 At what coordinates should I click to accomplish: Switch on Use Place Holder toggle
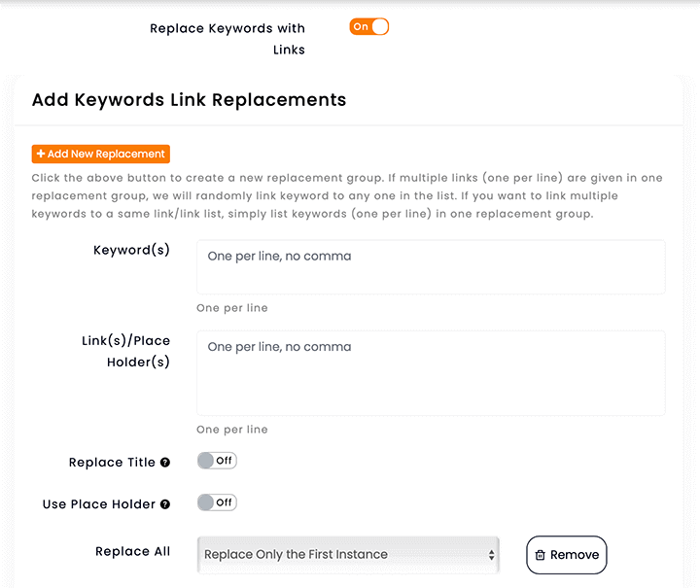click(217, 502)
